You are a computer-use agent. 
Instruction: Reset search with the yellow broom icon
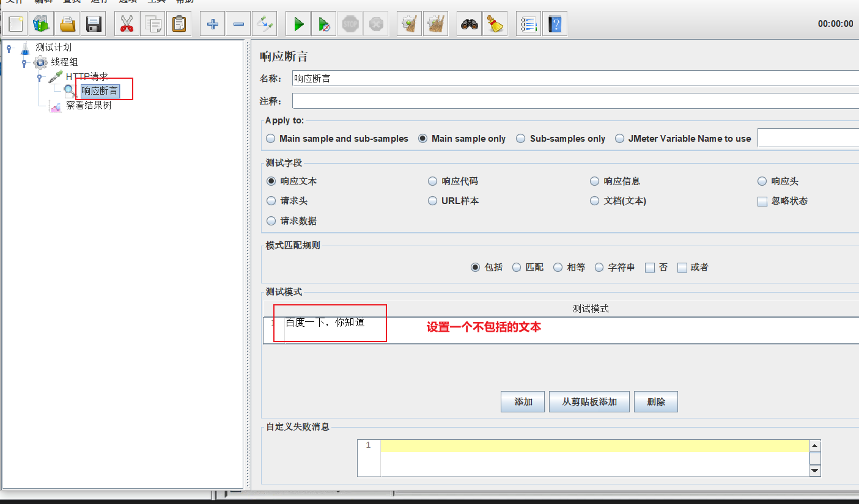point(495,24)
